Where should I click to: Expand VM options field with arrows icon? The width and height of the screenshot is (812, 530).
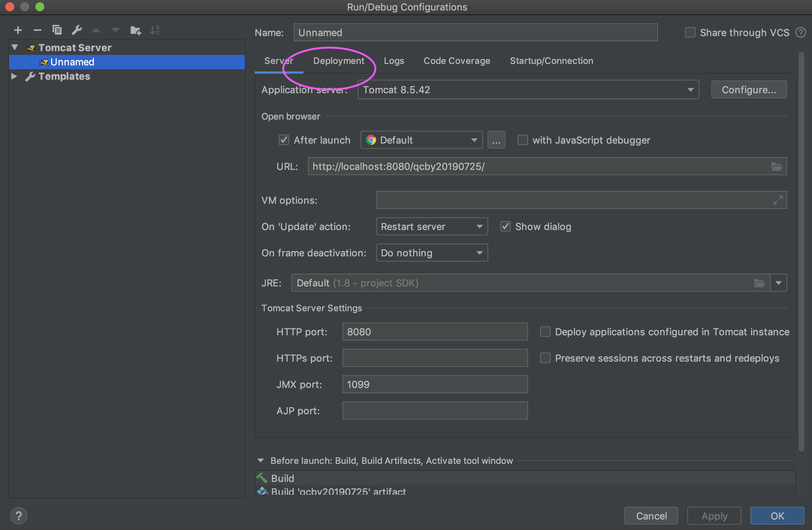pyautogui.click(x=778, y=200)
